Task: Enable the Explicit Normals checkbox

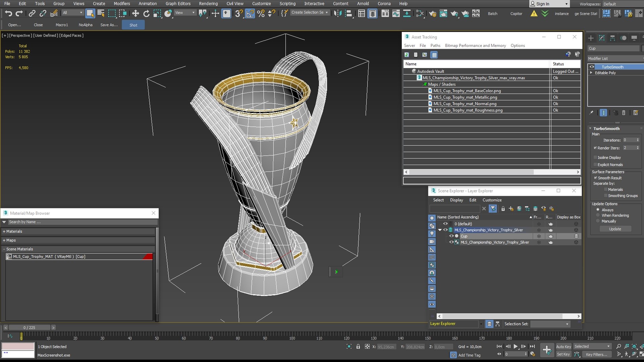Action: point(595,165)
